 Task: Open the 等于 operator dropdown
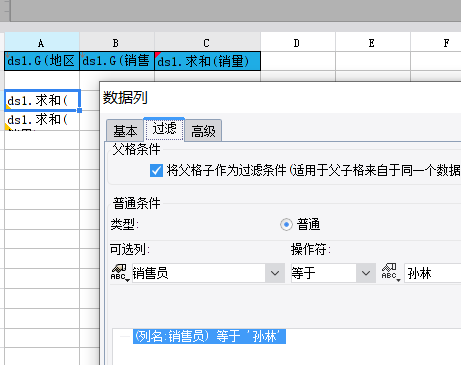tap(366, 273)
